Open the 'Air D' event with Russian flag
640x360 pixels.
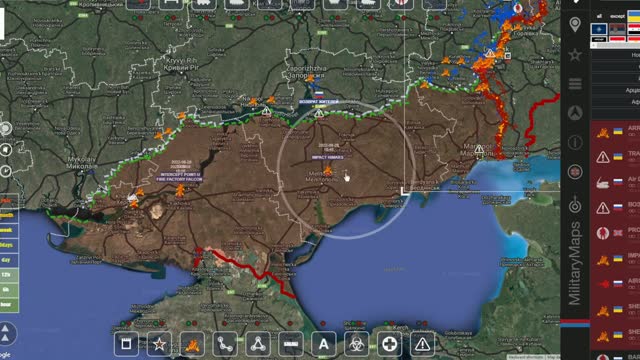coord(615,182)
